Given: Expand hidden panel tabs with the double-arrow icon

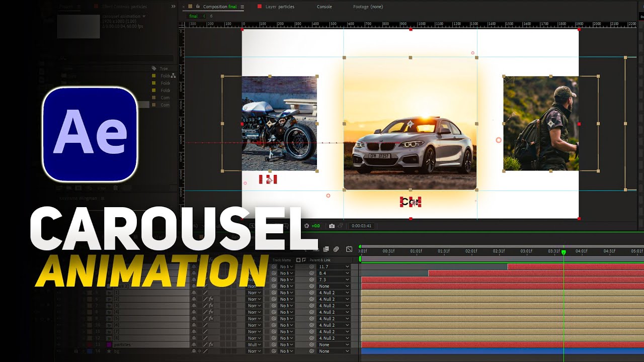Looking at the screenshot, I should 174,7.
